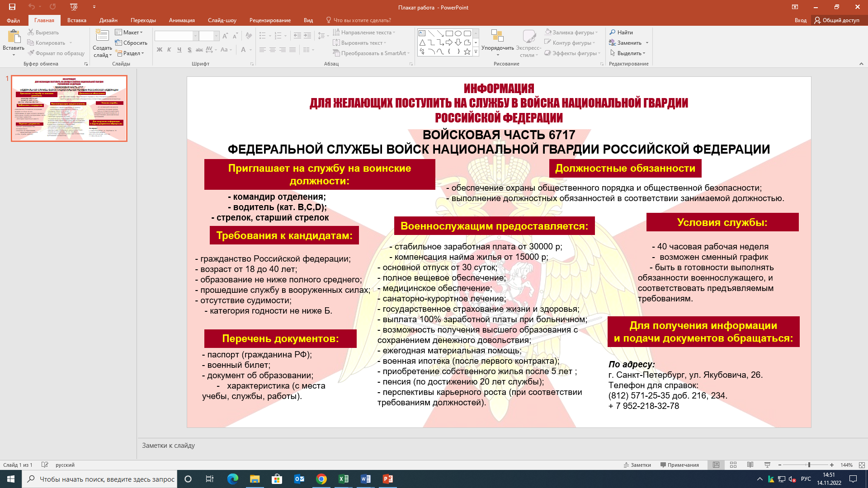Copy selection with Копировать
This screenshot has width=868, height=488.
click(46, 43)
